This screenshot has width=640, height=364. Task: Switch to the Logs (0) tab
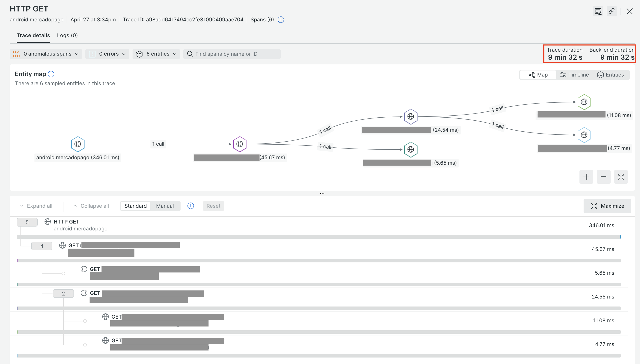tap(67, 35)
